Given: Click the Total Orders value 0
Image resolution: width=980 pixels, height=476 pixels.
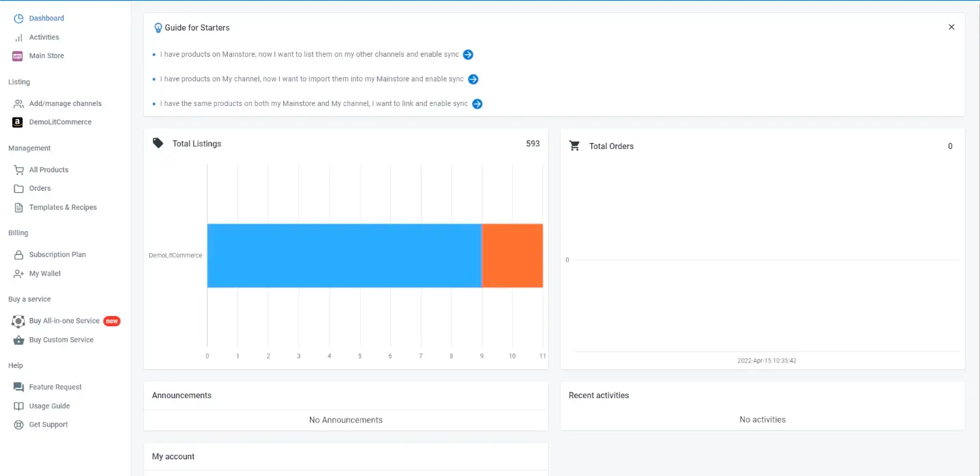Looking at the screenshot, I should (950, 146).
